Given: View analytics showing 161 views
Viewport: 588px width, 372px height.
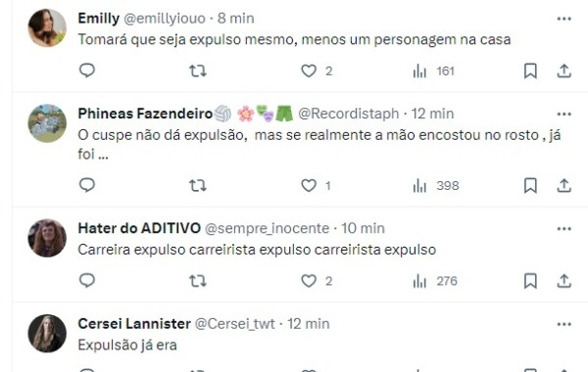Looking at the screenshot, I should [x=433, y=70].
